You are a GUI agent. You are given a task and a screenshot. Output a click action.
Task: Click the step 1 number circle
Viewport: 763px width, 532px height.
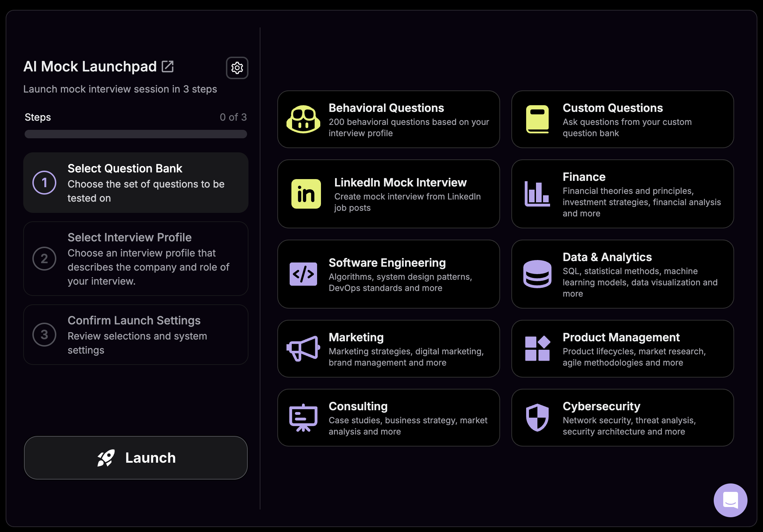[44, 183]
